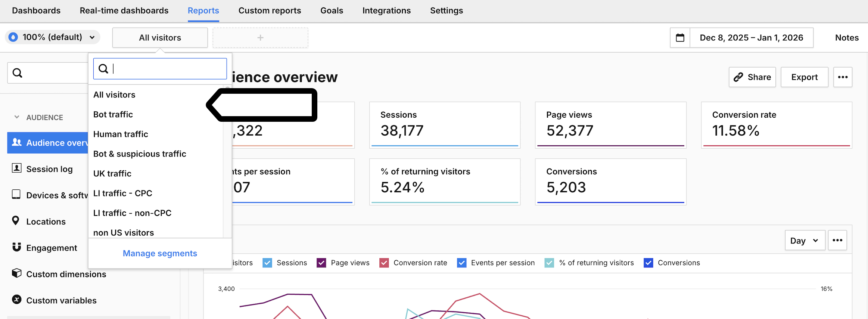The image size is (868, 319).
Task: Open the Engagement report
Action: coord(52,248)
